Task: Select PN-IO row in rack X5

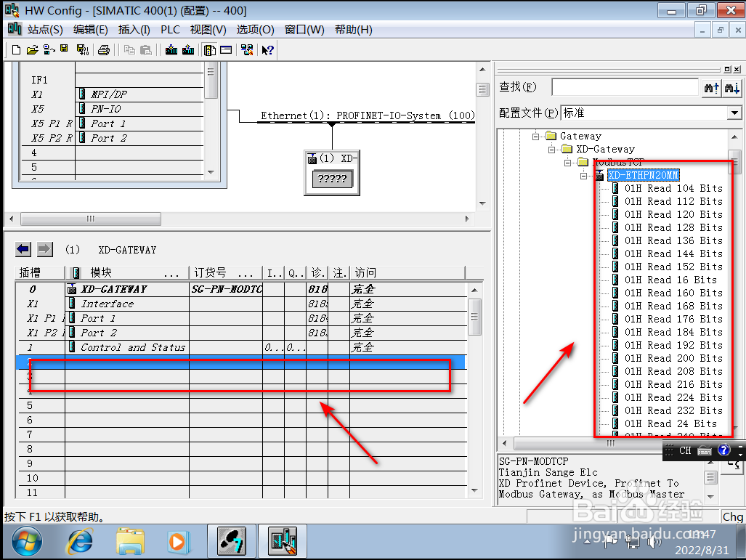Action: (x=113, y=109)
